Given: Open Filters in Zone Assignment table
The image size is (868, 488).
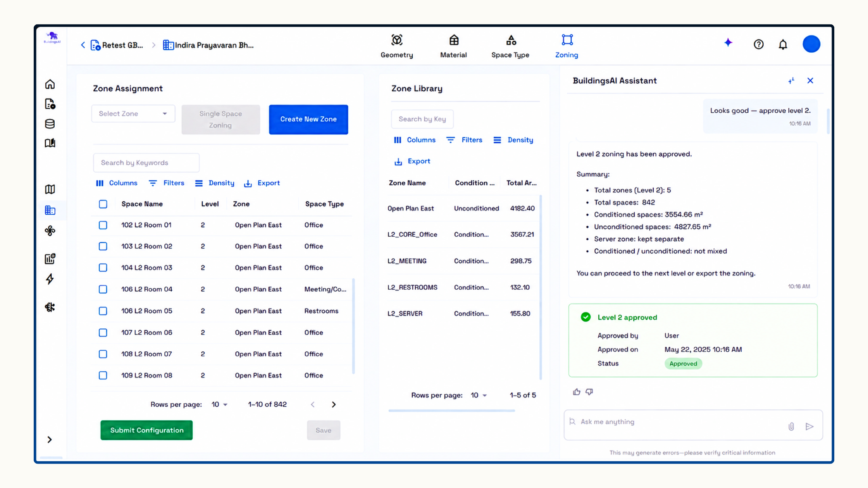Looking at the screenshot, I should pyautogui.click(x=167, y=183).
